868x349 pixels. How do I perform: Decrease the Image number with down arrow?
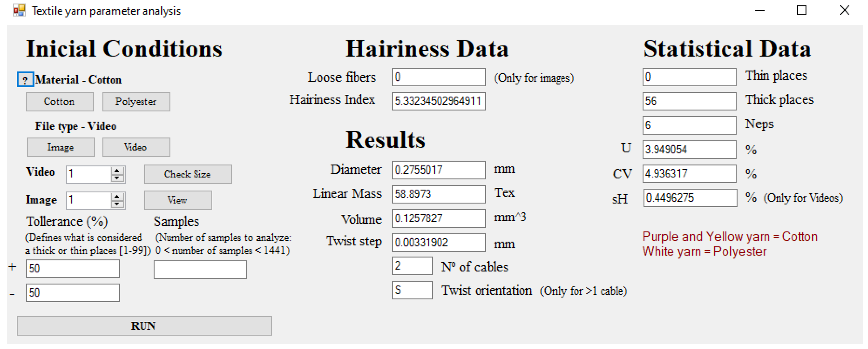[117, 204]
